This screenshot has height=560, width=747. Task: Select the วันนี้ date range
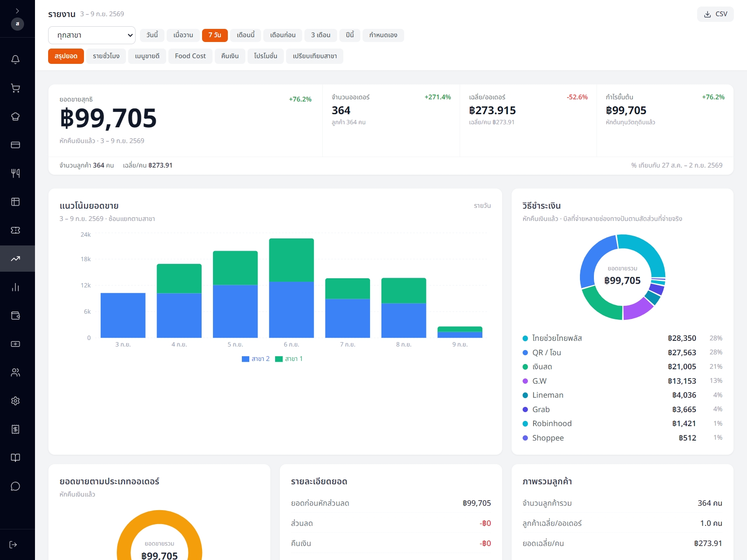152,35
